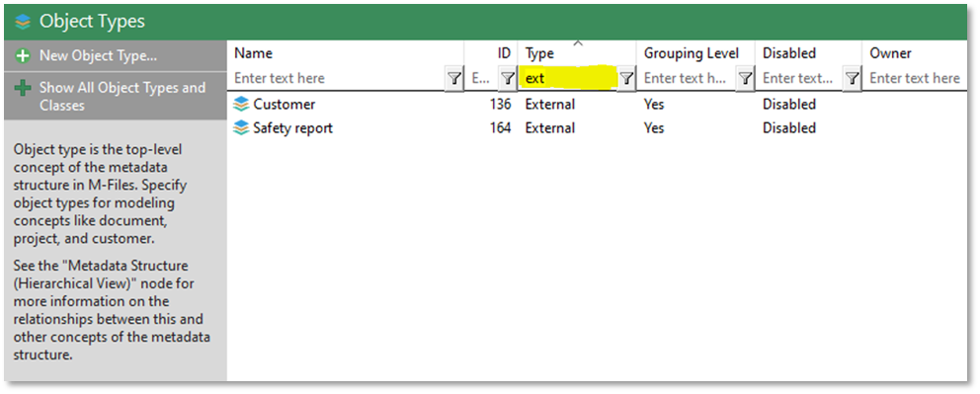The image size is (980, 394).
Task: Click the plus icon beside Show All Object Types
Action: (x=23, y=89)
